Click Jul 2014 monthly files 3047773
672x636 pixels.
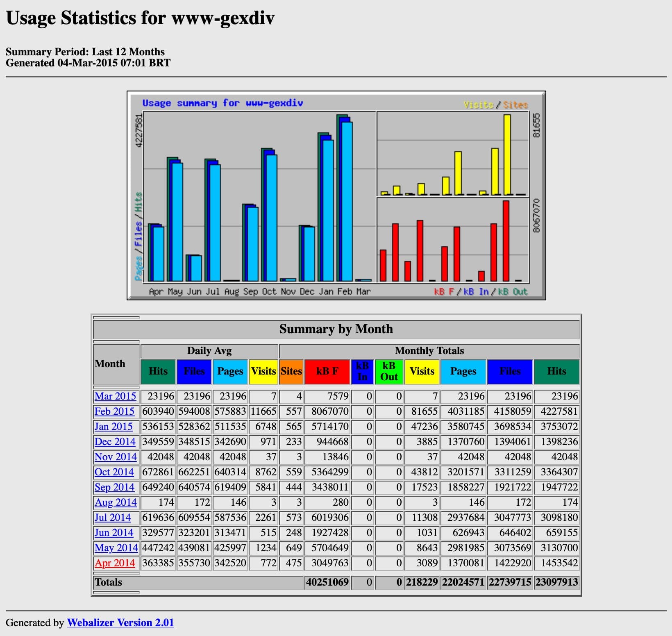coord(513,518)
